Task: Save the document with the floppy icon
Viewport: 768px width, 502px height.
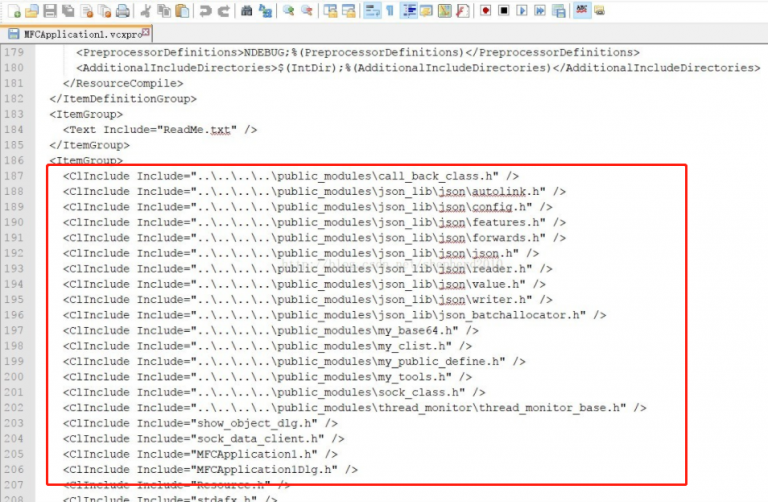Action: [x=49, y=11]
